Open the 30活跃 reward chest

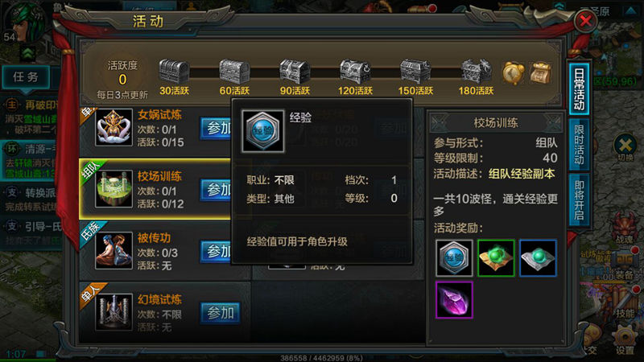click(174, 72)
